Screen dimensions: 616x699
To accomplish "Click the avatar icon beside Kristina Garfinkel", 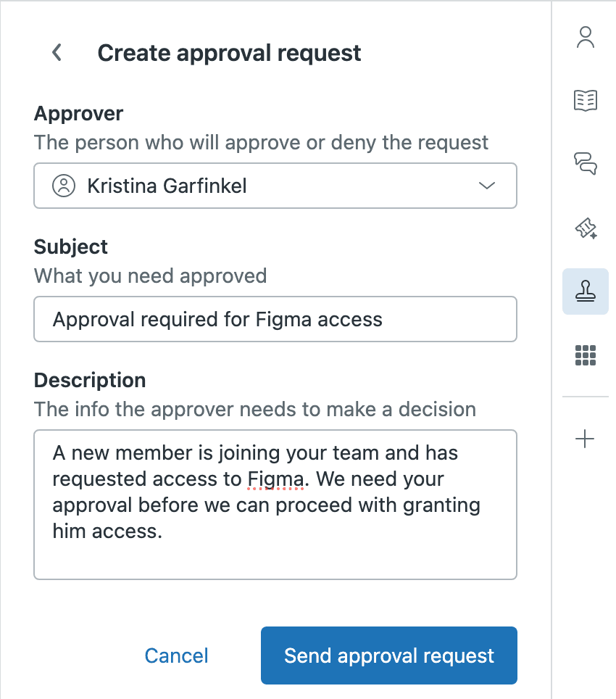I will point(64,186).
